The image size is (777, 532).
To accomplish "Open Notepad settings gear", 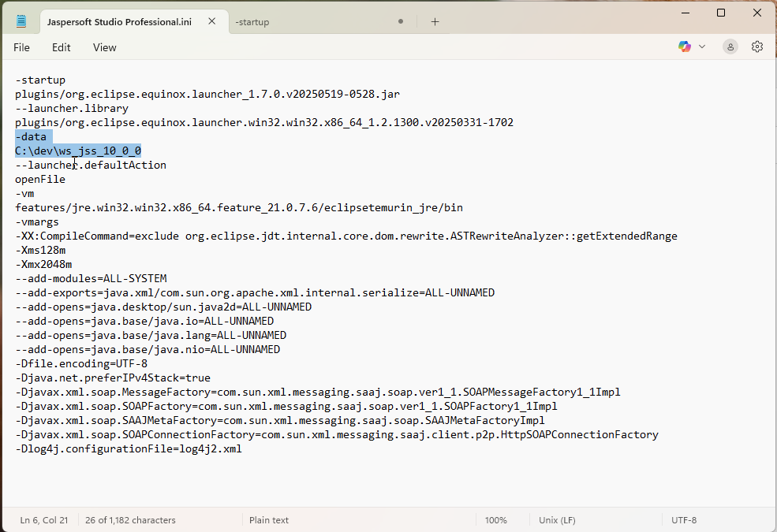I will click(x=756, y=47).
